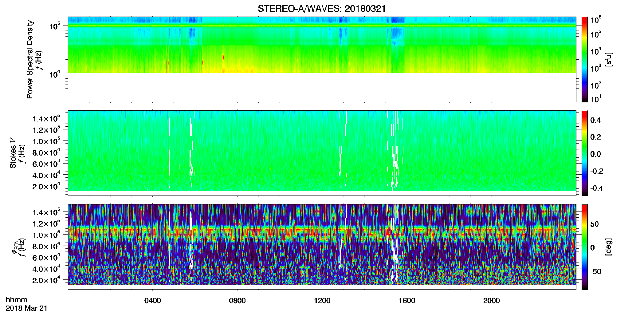644x332 pixels.
Task: Select the 2000 time tick label
Action: click(x=491, y=300)
